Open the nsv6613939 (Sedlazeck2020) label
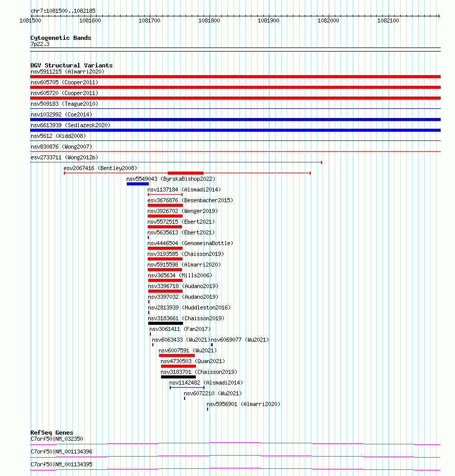This screenshot has height=476, width=455. click(x=71, y=125)
